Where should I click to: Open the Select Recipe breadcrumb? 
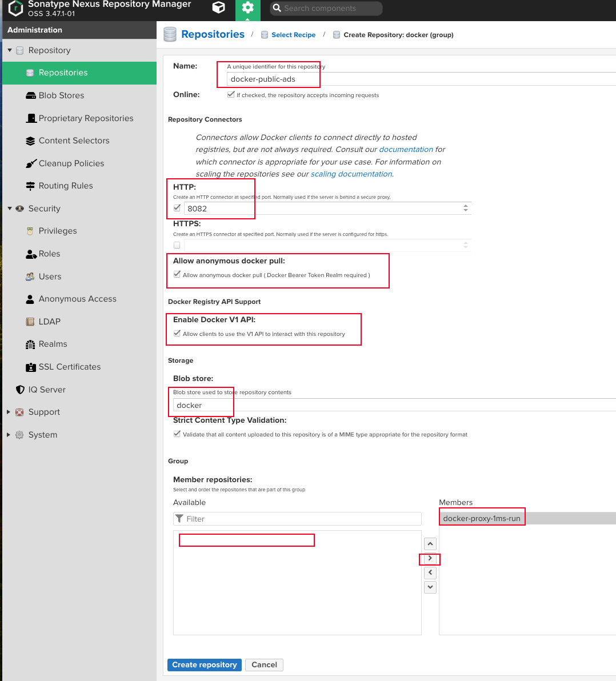tap(293, 34)
